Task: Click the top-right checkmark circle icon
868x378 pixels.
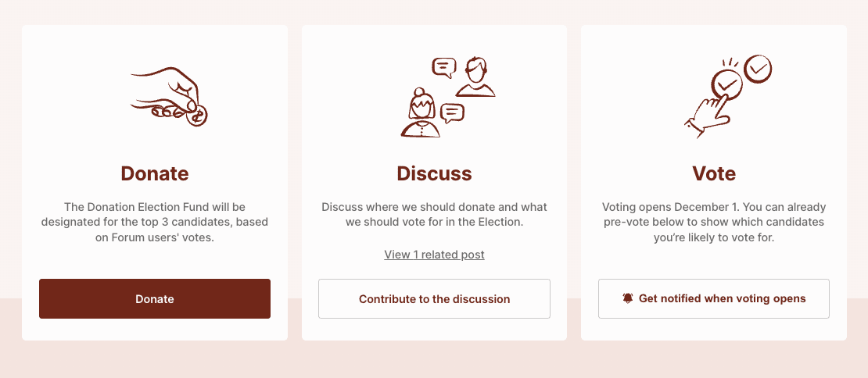Action: (758, 69)
